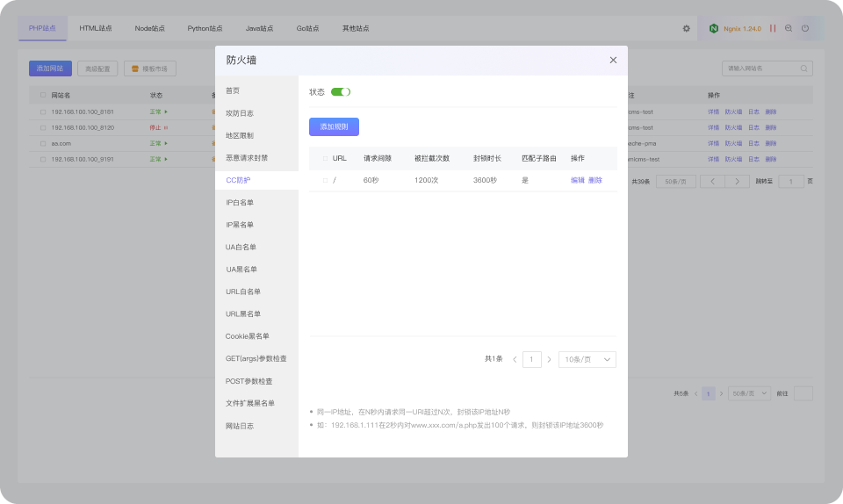Viewport: 843px width, 504px height.
Task: Click 编辑 link for the / rule
Action: point(578,181)
